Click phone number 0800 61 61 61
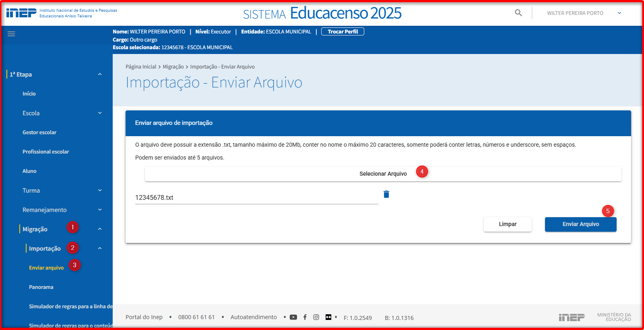The width and height of the screenshot is (644, 330). pos(196,317)
